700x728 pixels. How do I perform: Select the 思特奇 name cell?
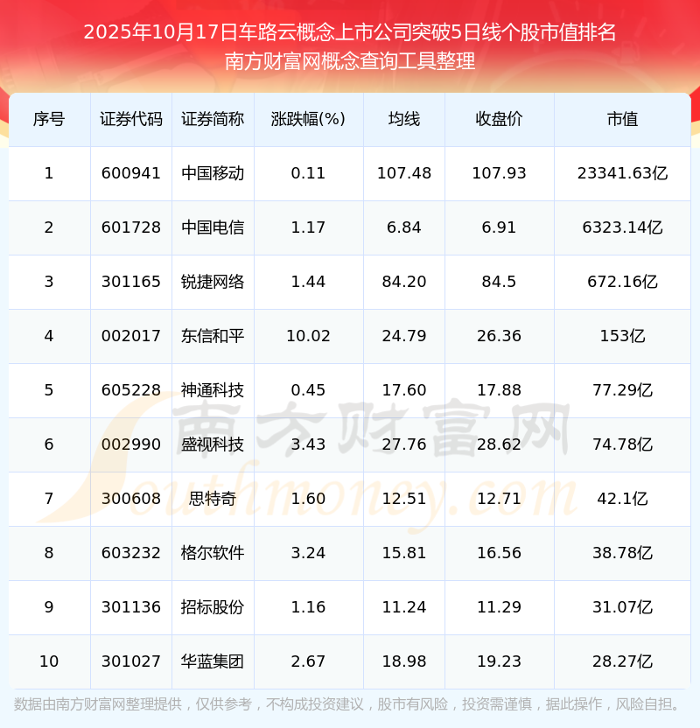(x=213, y=499)
